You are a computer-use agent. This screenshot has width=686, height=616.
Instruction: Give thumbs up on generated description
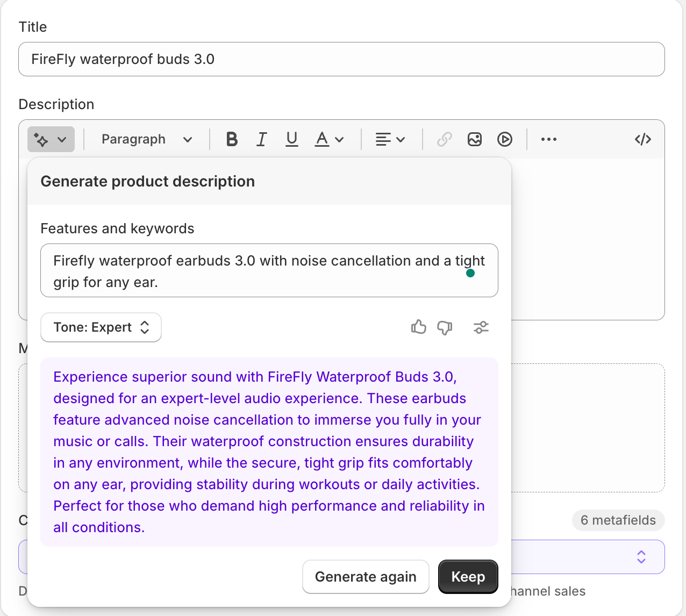(419, 327)
